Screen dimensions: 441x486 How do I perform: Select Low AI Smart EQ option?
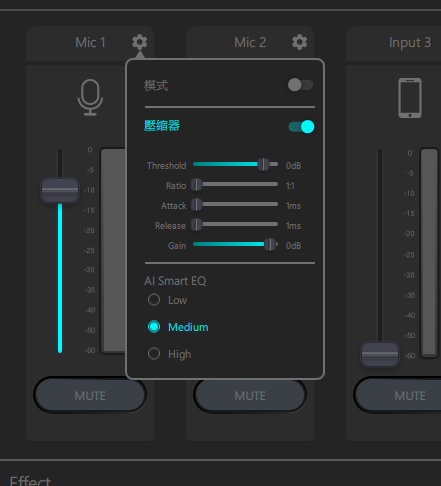154,300
